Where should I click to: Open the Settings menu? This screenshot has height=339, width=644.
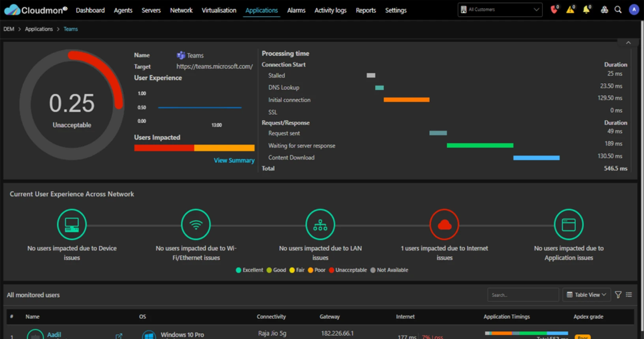tap(396, 10)
